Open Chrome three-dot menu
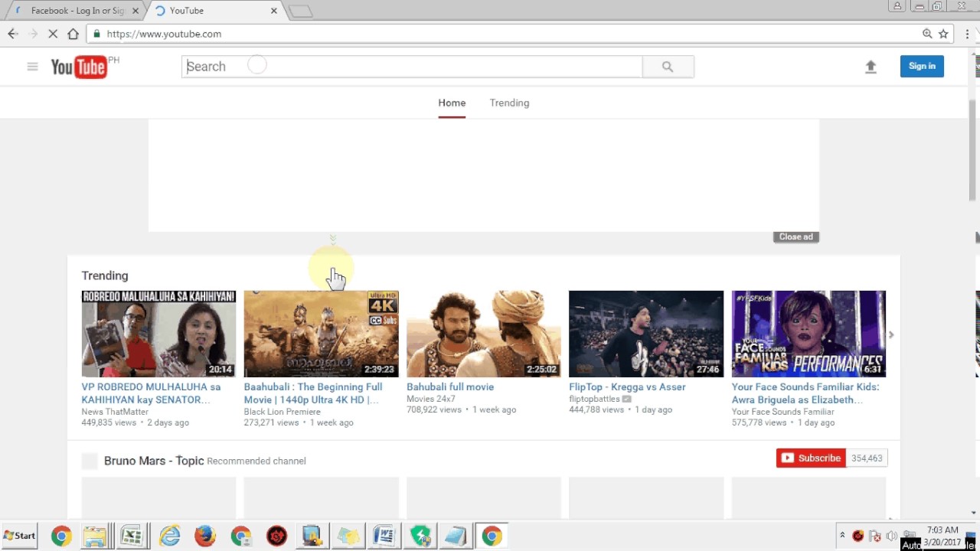 coord(968,34)
